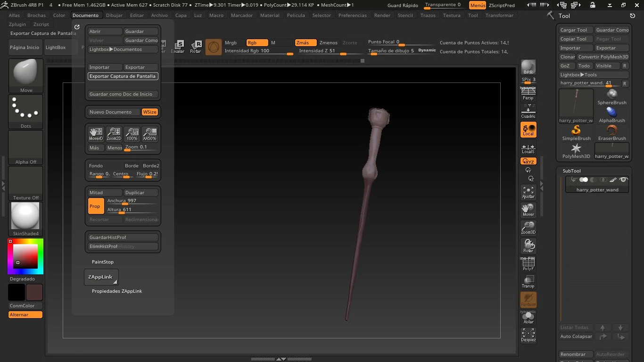Toggle the Prop proportional button

coord(96,206)
